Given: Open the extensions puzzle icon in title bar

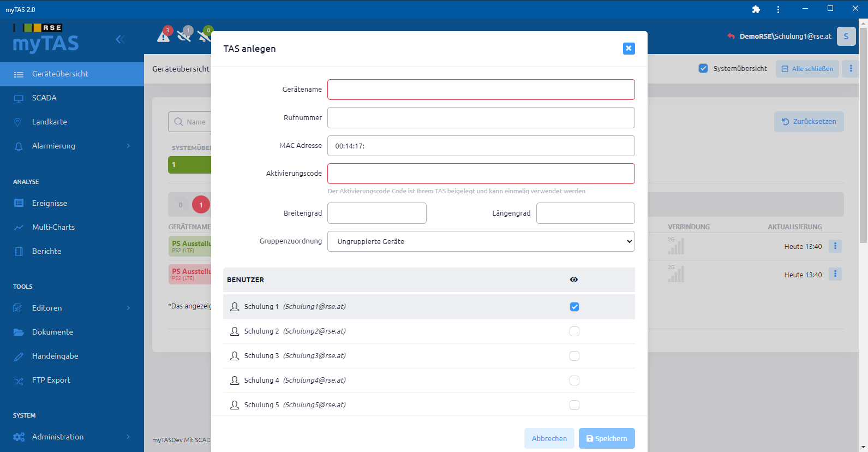Looking at the screenshot, I should [756, 9].
